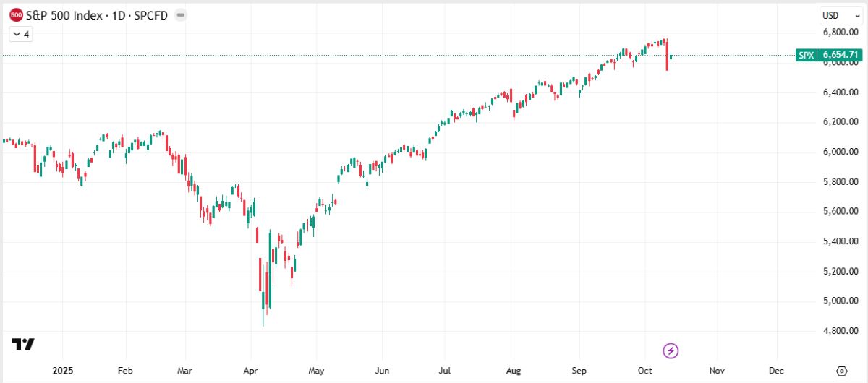
Task: Click the Jul label on time axis
Action: pyautogui.click(x=445, y=371)
